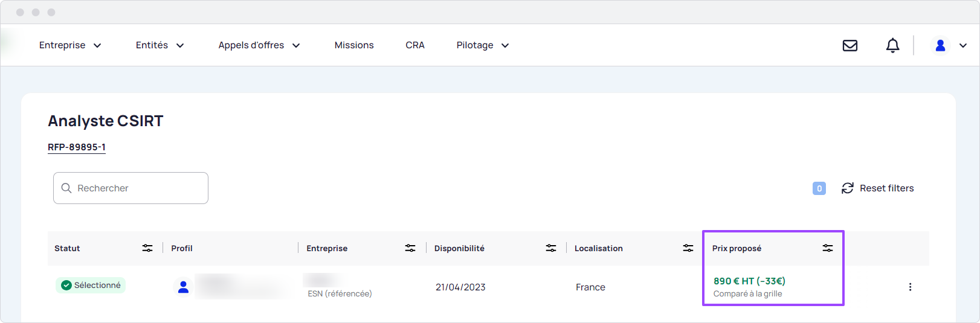Click the search magnifier icon
Viewport: 980px width, 323px height.
[66, 188]
